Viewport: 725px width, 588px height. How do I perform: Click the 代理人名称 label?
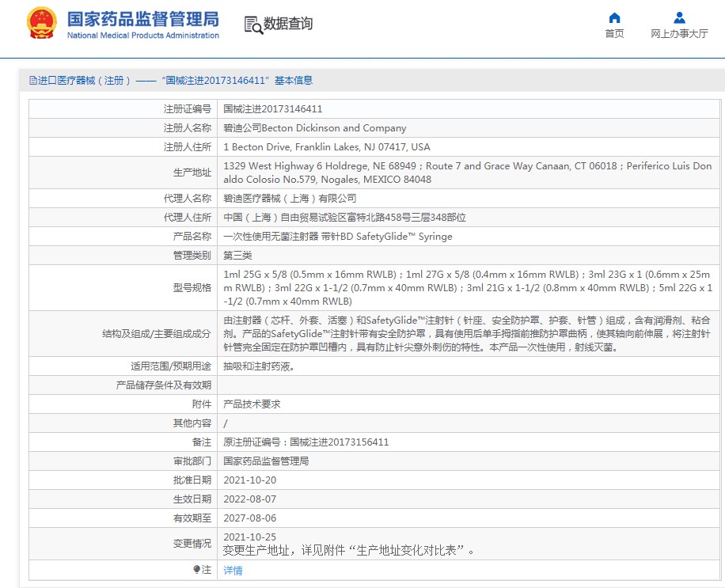(x=188, y=199)
